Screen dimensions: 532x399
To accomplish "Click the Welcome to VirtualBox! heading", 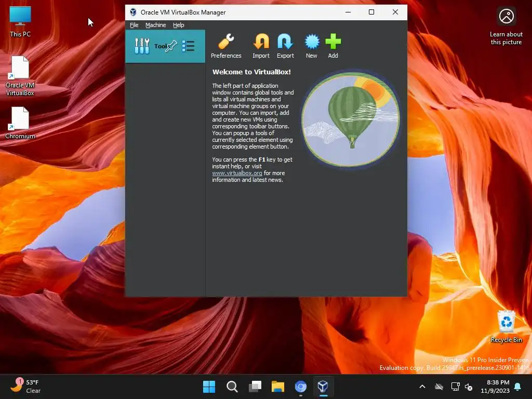I will [x=251, y=72].
